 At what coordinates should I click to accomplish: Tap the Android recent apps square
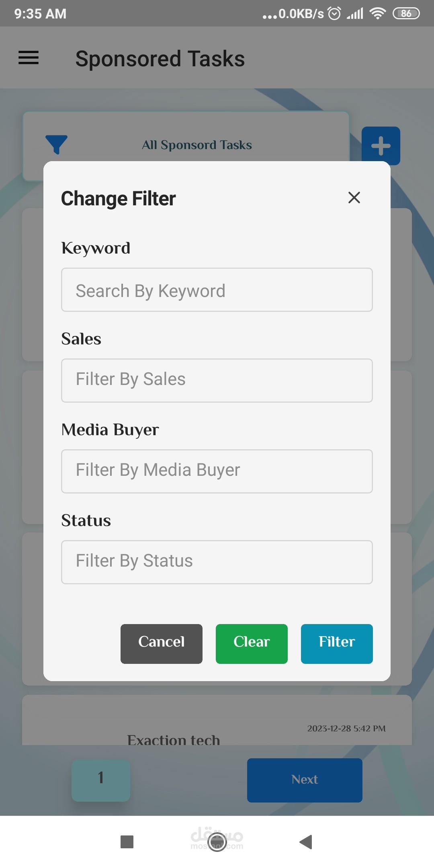coord(127,841)
